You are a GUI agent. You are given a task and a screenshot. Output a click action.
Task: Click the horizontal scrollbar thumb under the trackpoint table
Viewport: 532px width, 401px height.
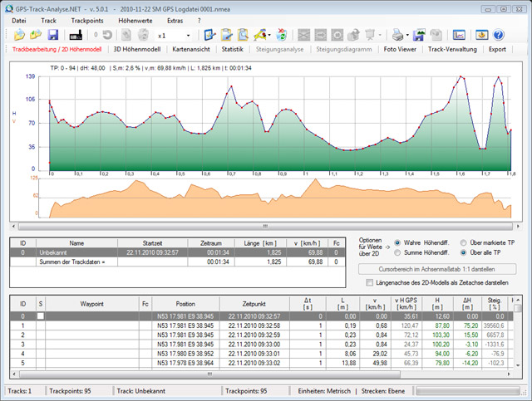click(209, 374)
